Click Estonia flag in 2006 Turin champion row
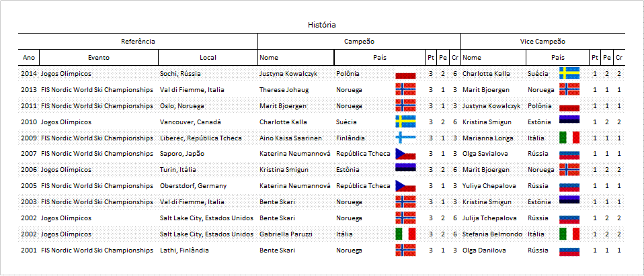 click(405, 169)
